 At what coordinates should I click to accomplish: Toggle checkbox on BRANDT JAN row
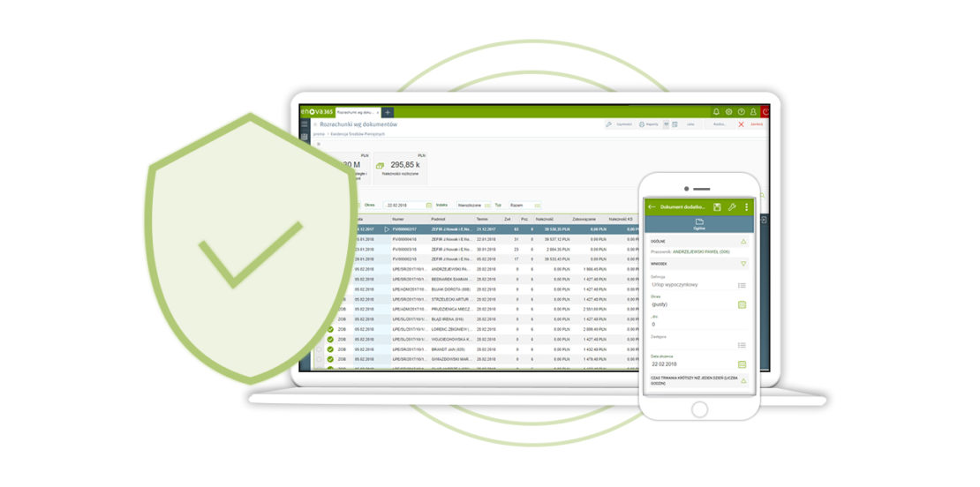pos(319,349)
